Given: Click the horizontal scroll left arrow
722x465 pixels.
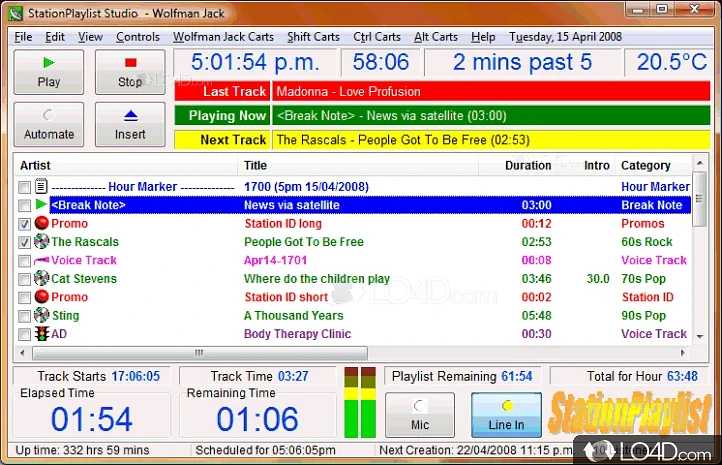Looking at the screenshot, I should pyautogui.click(x=22, y=353).
